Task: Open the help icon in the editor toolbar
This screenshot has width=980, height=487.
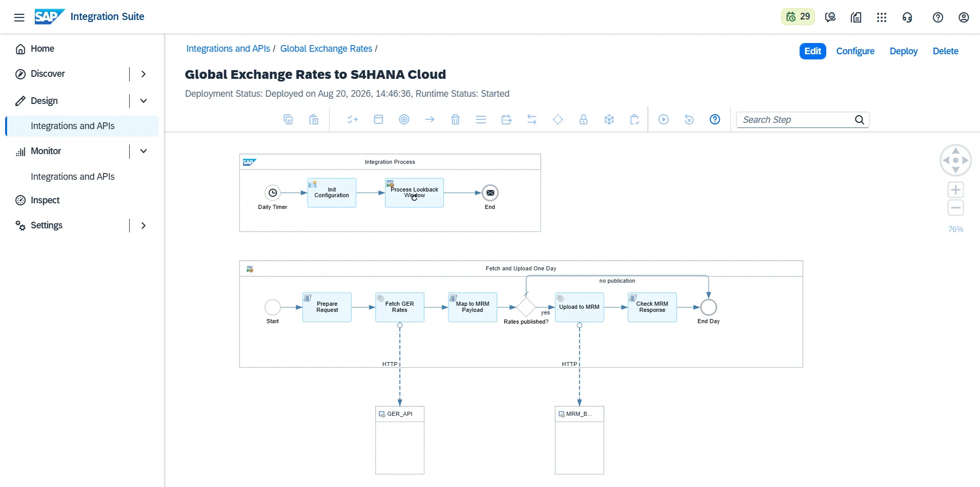Action: point(714,119)
